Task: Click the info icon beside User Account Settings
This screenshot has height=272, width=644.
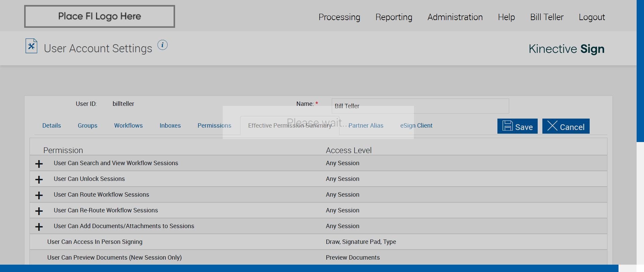Action: (x=163, y=45)
